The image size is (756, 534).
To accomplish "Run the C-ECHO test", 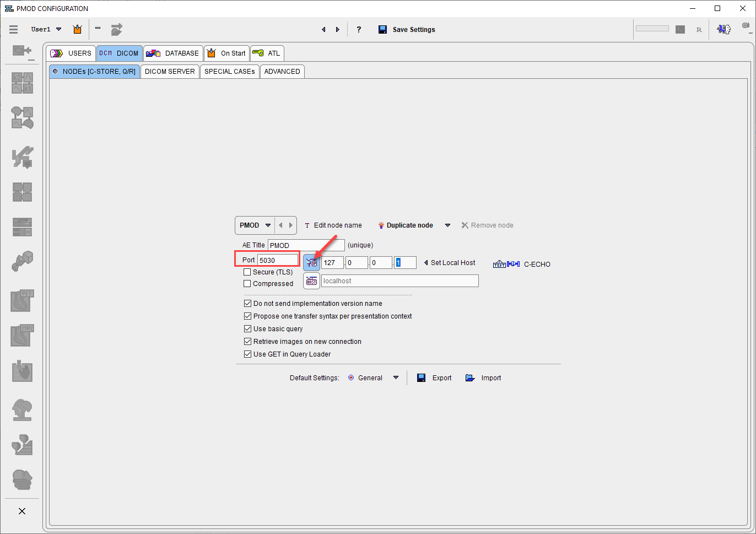I will (x=521, y=265).
